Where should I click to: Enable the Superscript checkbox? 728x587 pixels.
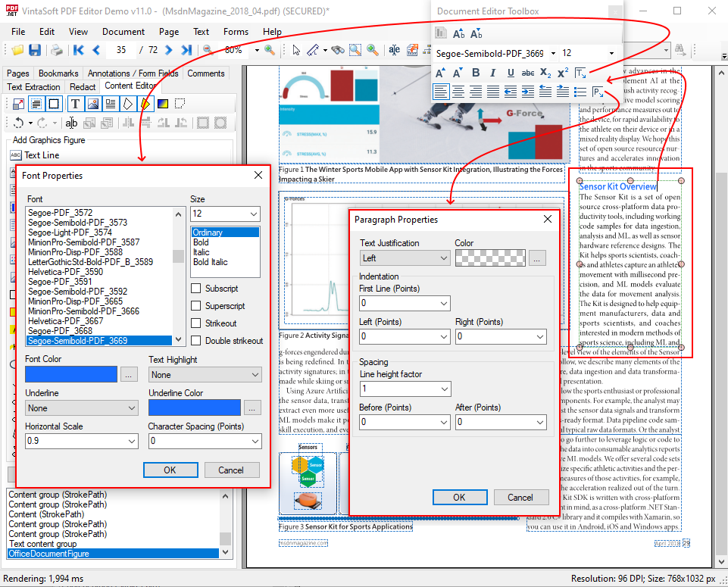pos(196,306)
